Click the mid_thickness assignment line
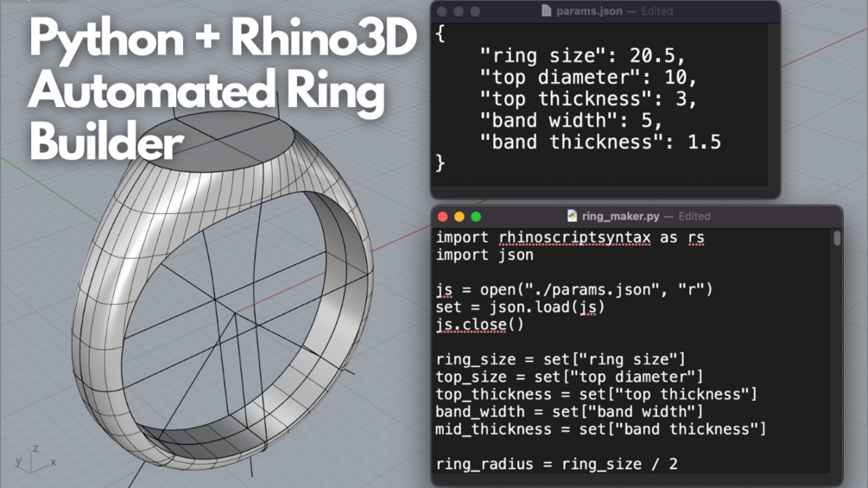 click(600, 429)
